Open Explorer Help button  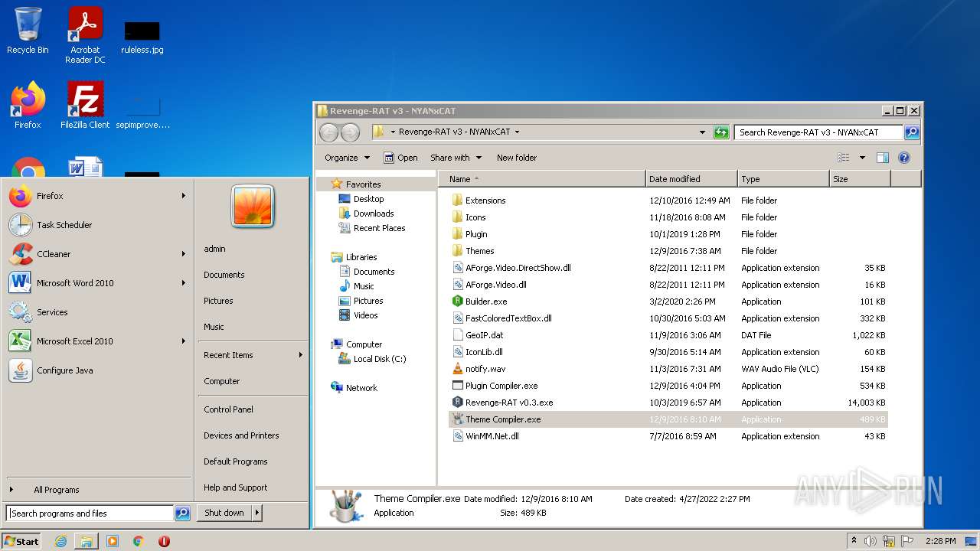[x=903, y=158]
